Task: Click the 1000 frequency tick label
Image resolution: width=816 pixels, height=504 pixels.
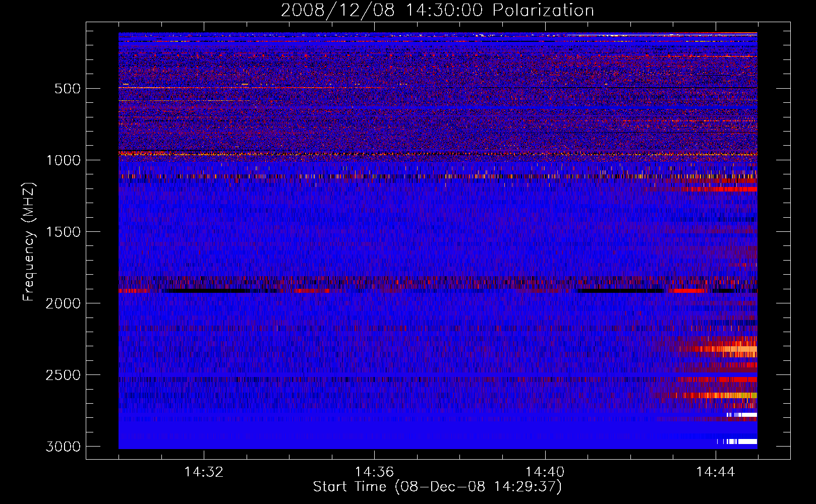Action: pos(63,160)
